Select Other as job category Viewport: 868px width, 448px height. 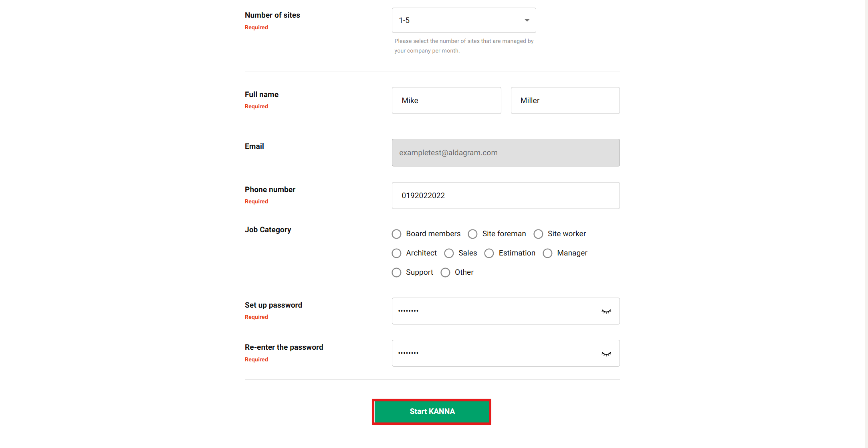click(x=445, y=272)
